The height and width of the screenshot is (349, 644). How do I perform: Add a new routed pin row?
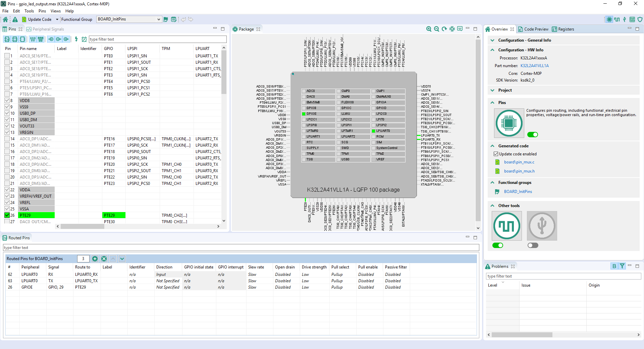pyautogui.click(x=95, y=259)
